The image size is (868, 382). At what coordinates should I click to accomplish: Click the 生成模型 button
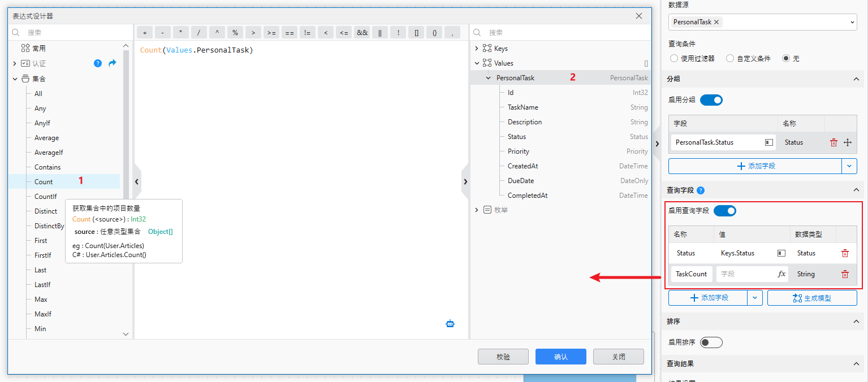point(812,298)
